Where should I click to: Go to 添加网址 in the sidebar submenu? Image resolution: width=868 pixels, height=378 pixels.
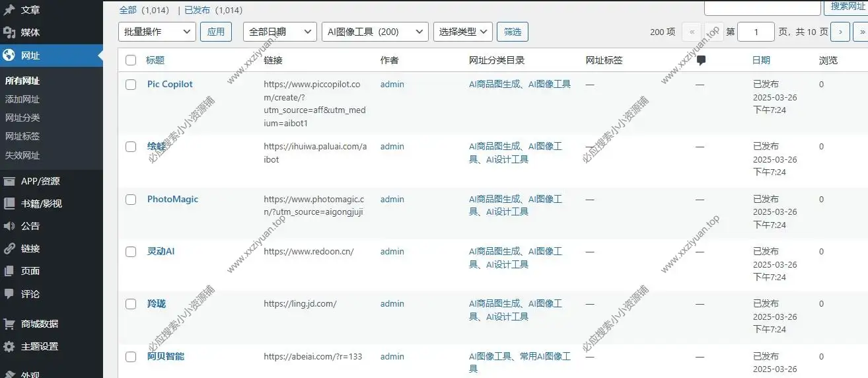tap(22, 99)
